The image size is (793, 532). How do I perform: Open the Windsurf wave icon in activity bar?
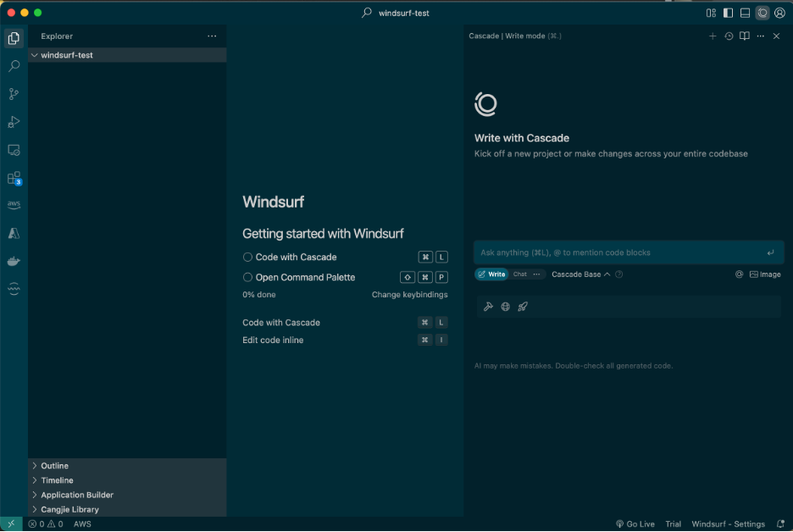(14, 289)
